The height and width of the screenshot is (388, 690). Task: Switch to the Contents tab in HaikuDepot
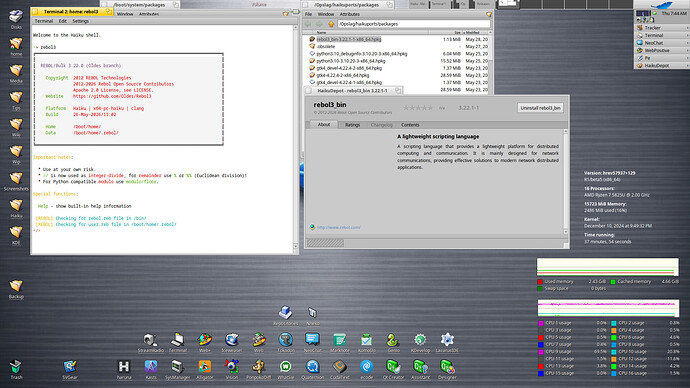pos(410,125)
